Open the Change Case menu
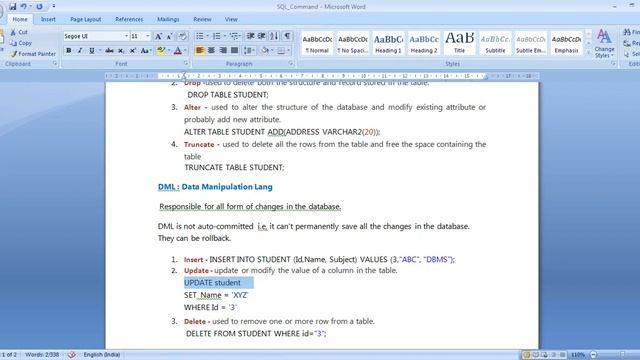The image size is (640, 360). coord(146,51)
